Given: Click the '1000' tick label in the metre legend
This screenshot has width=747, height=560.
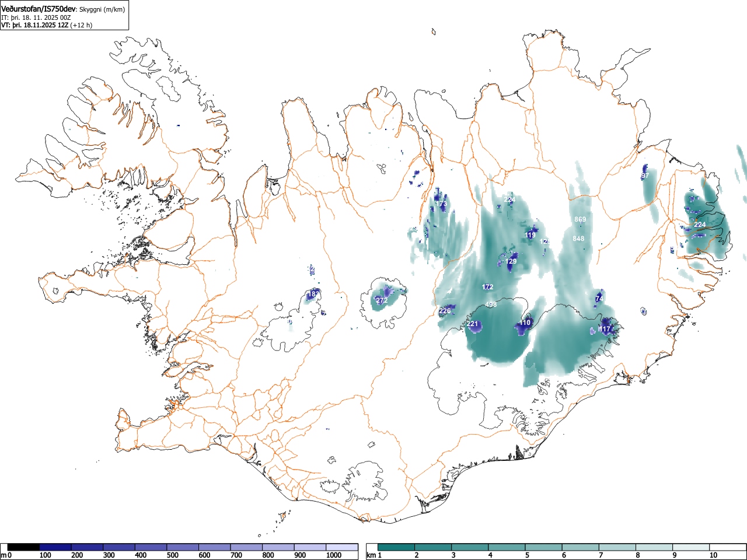Looking at the screenshot, I should (334, 555).
